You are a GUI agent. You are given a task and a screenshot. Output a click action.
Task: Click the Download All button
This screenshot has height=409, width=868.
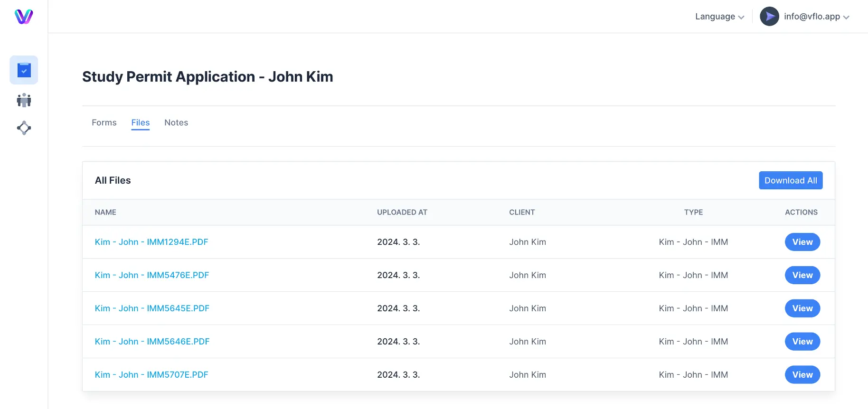[791, 180]
